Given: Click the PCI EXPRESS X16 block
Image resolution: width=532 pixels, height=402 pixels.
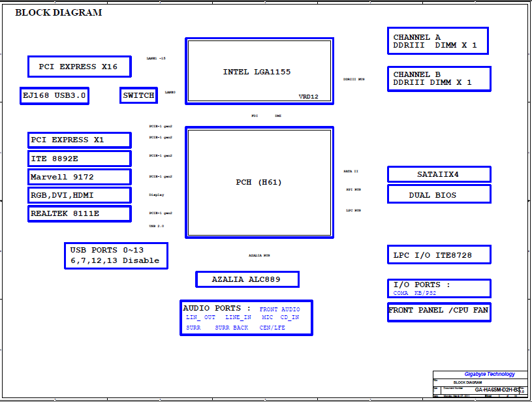Looking at the screenshot, I should pos(79,67).
